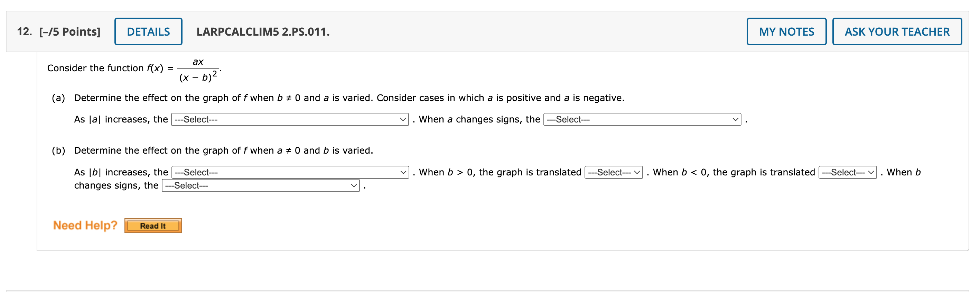Click the scrollbar at page bottom

click(x=490, y=290)
